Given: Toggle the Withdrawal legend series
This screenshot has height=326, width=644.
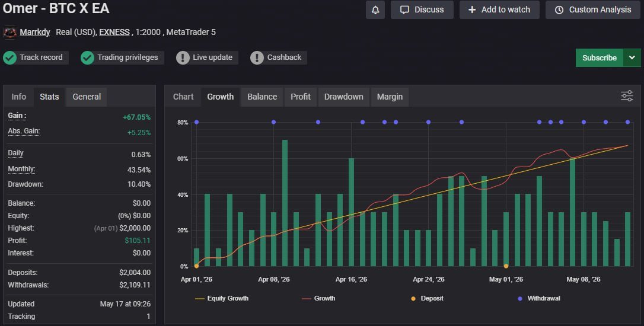Looking at the screenshot, I should 539,299.
